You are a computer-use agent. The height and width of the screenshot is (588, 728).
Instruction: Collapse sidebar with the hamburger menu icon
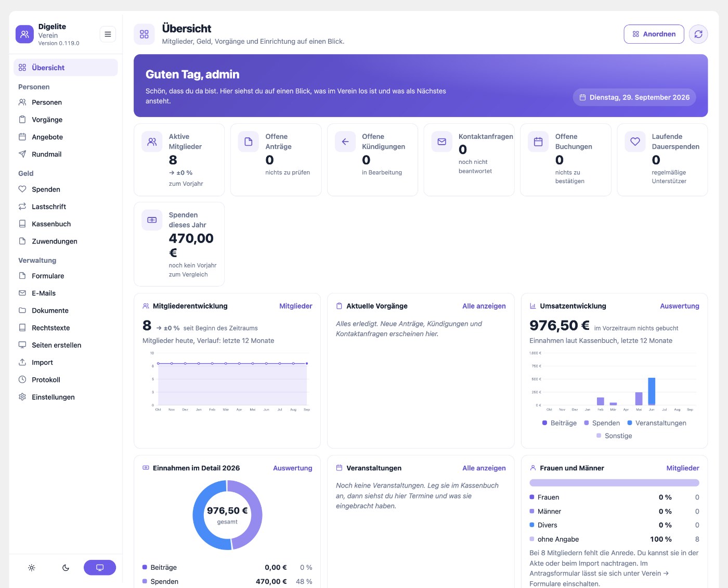pyautogui.click(x=108, y=34)
